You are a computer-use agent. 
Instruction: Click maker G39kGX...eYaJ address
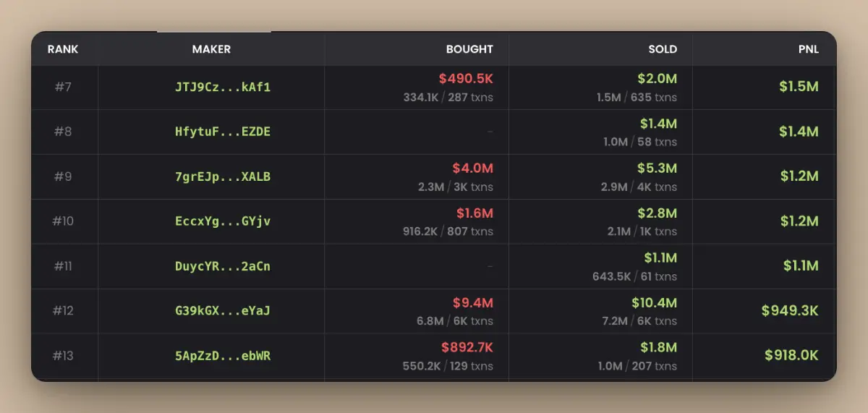tap(223, 312)
